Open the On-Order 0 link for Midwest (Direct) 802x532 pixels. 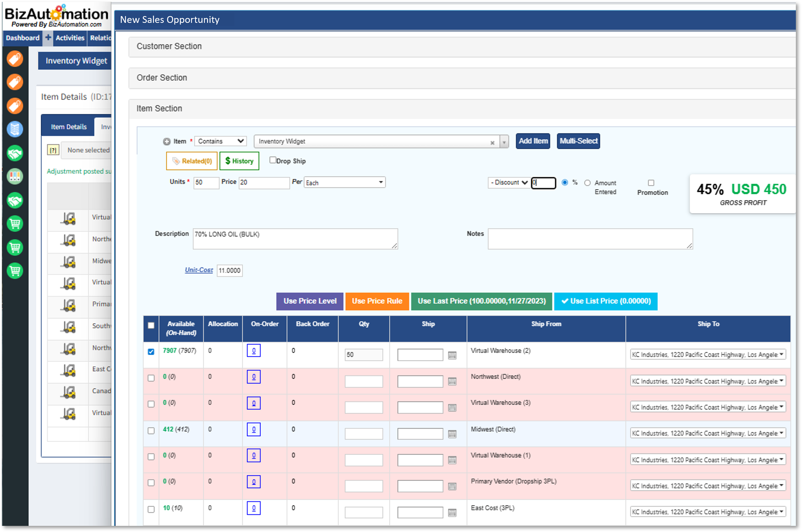coord(254,430)
